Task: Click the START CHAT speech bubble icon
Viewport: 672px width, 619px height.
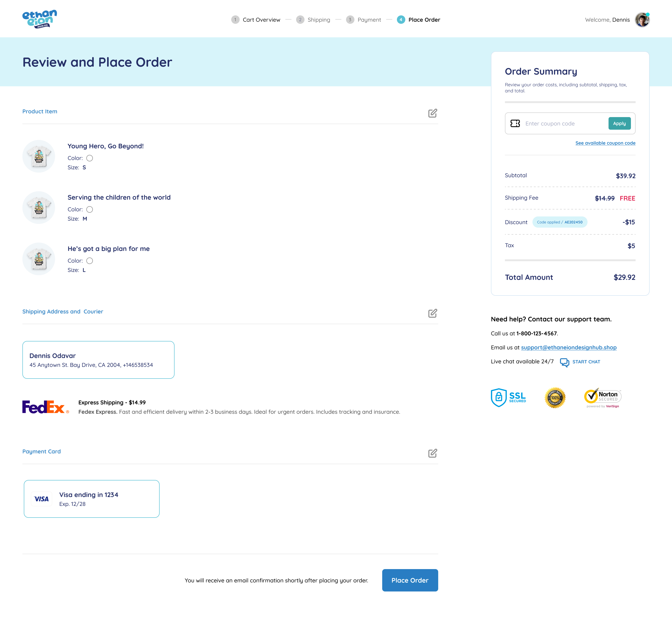Action: pos(565,363)
